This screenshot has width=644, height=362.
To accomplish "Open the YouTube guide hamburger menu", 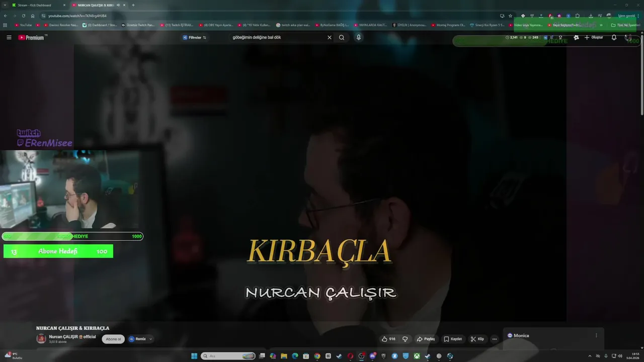I will [x=9, y=37].
